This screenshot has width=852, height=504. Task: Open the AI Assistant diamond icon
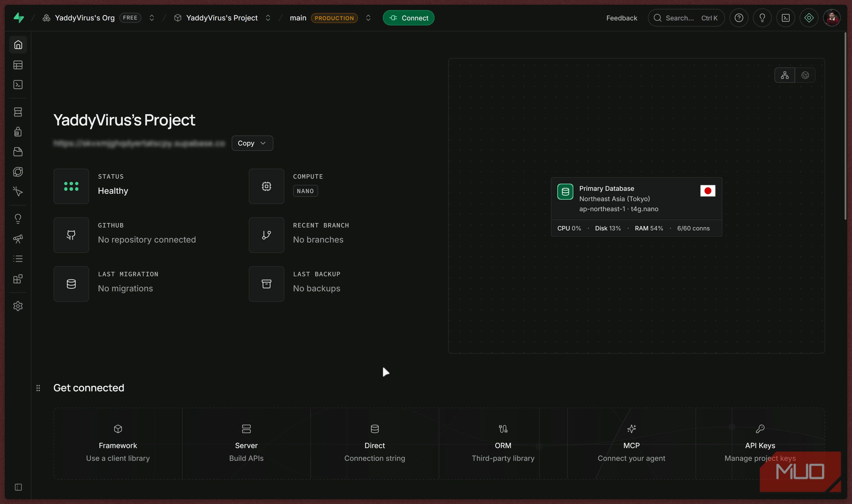[x=809, y=18]
